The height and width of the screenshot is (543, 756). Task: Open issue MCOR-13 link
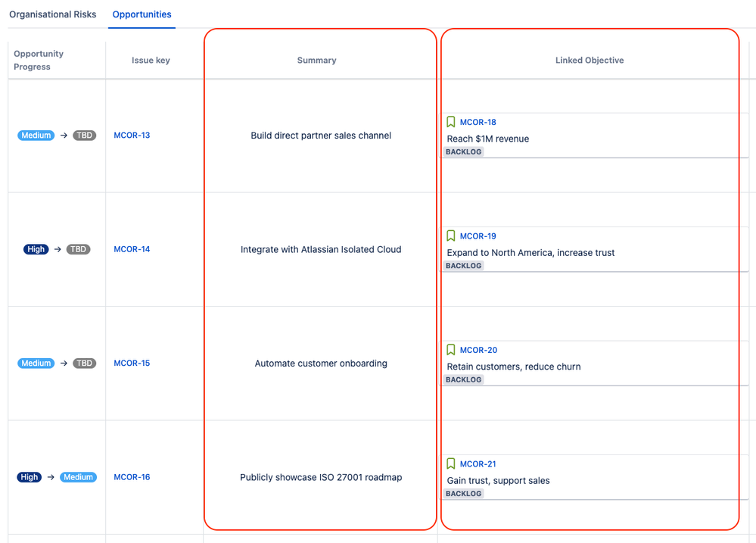pos(132,136)
